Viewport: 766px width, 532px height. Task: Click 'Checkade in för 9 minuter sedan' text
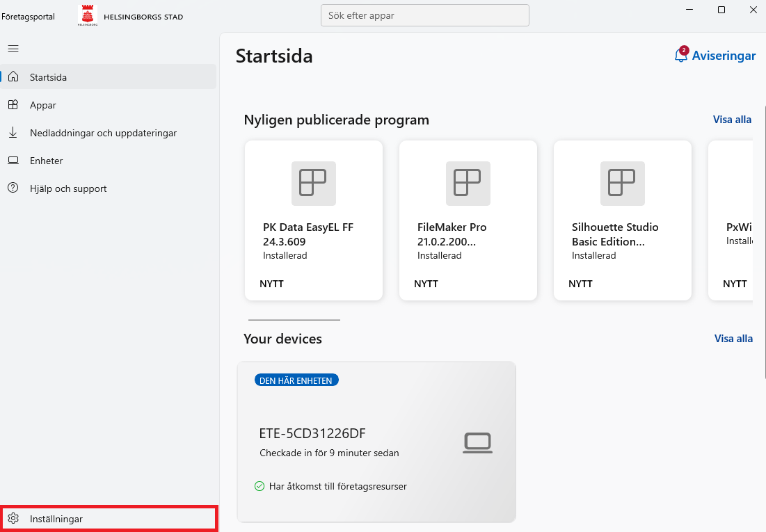(x=329, y=453)
